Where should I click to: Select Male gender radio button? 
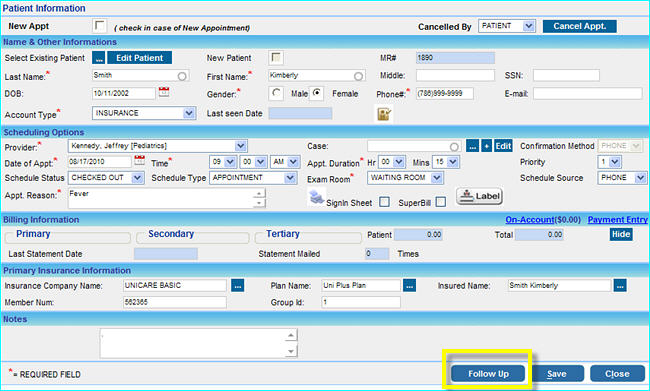[276, 93]
